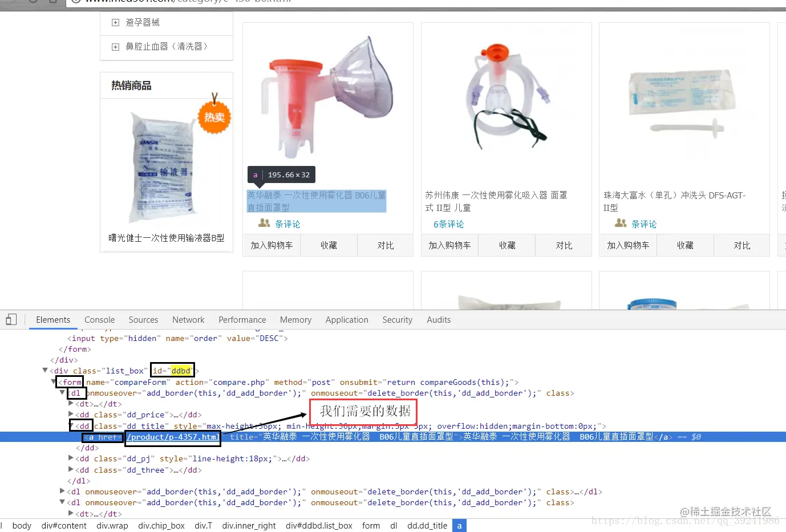786x532 pixels.
Task: Select the 'a' breadcrumb in DevTools
Action: click(x=459, y=525)
